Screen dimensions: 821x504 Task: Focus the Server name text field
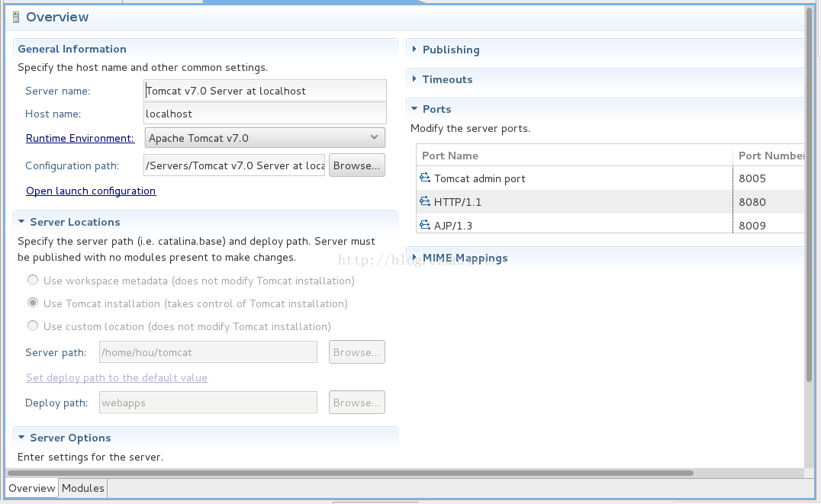coord(265,91)
